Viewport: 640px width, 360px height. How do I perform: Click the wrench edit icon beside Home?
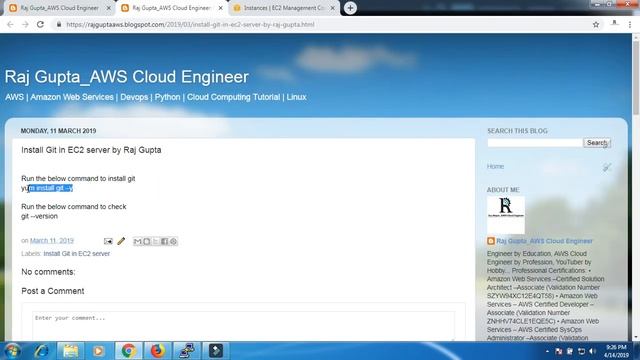pyautogui.click(x=607, y=167)
